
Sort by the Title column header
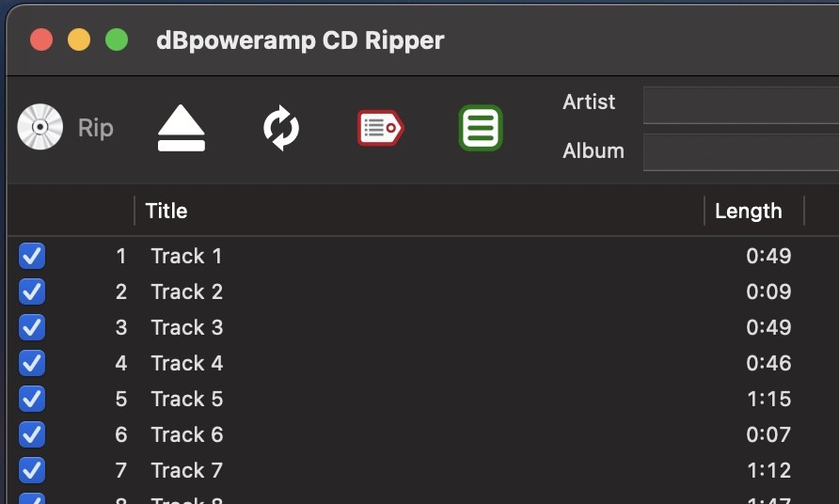[166, 211]
